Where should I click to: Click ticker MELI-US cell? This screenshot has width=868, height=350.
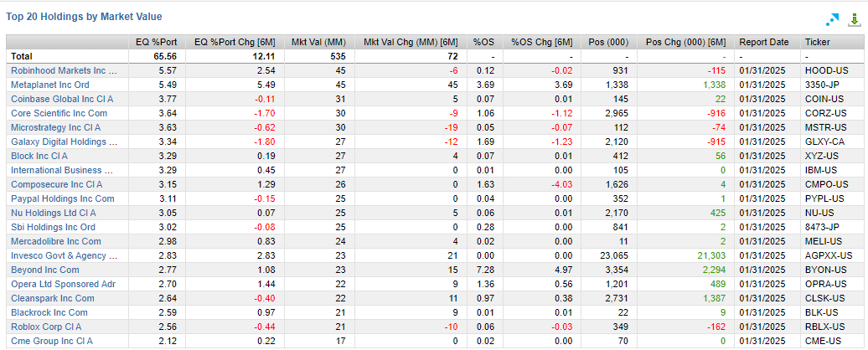coord(824,242)
